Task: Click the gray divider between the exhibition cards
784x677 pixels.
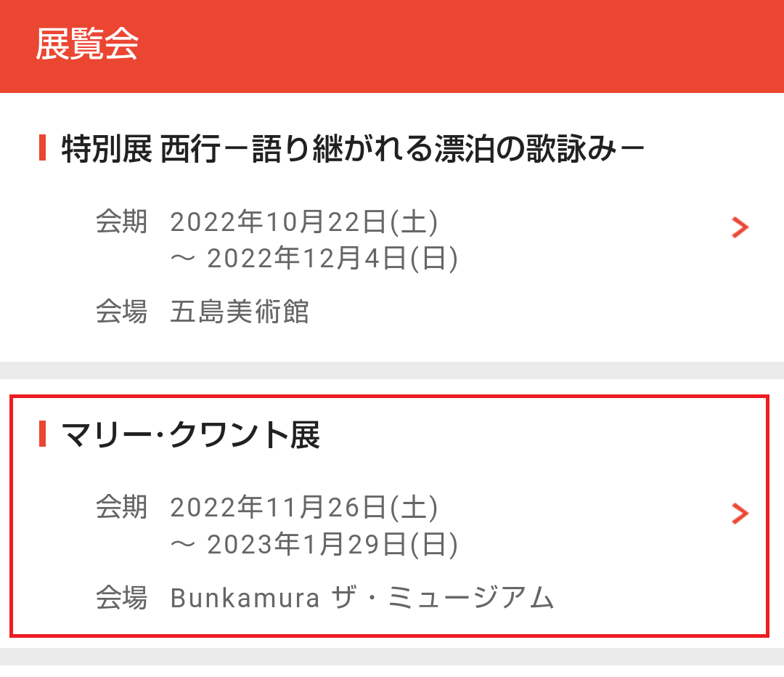Action: click(392, 370)
